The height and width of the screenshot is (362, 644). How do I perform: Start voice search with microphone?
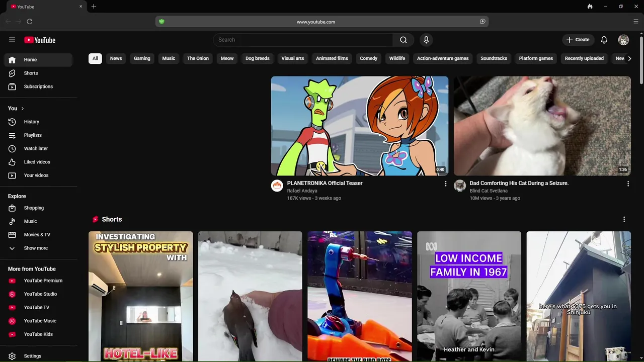[x=426, y=40]
